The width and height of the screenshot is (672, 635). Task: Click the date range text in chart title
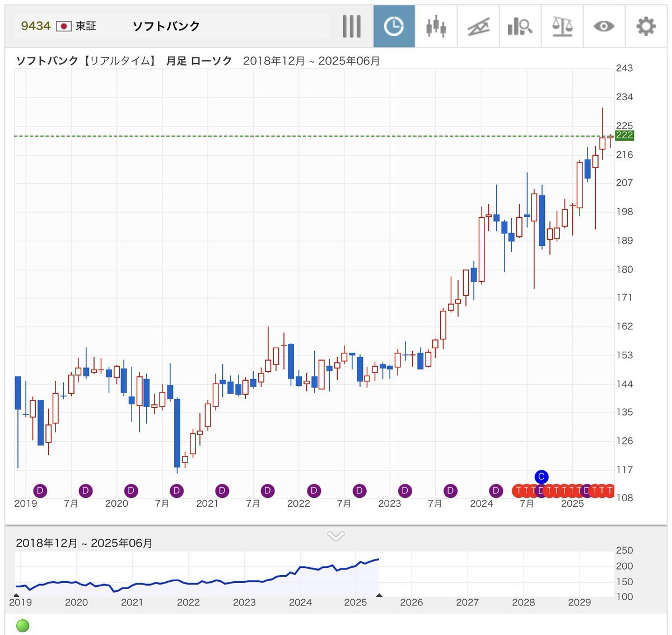pos(312,61)
